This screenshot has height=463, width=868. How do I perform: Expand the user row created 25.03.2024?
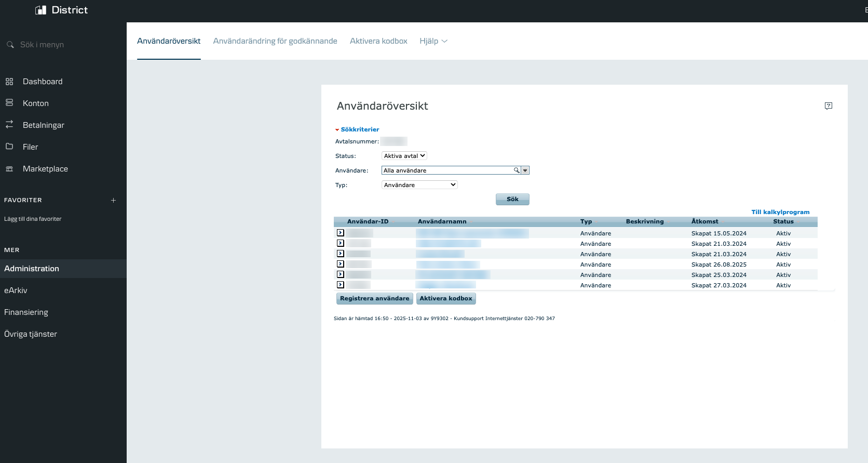pos(341,274)
